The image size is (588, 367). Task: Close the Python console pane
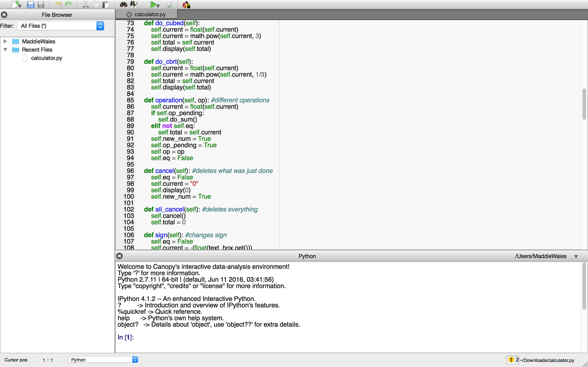coord(119,256)
